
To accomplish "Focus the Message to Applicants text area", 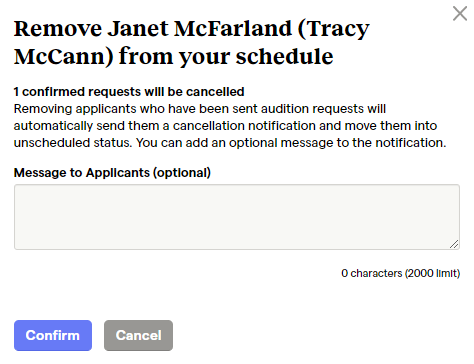I will [237, 217].
